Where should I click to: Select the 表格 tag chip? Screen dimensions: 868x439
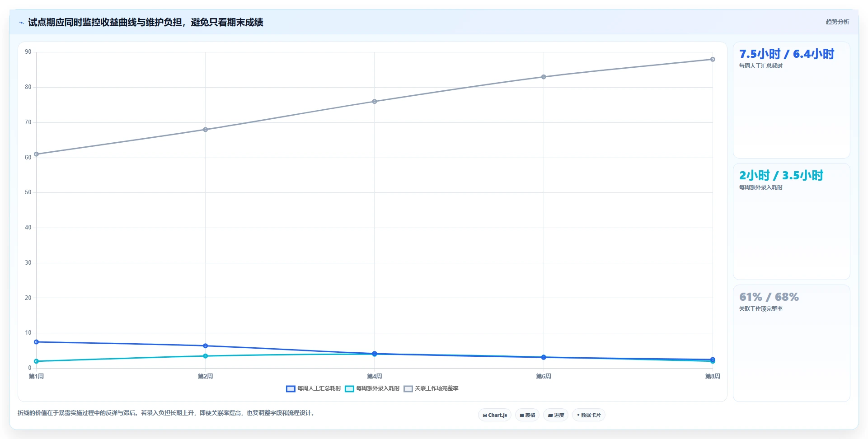[527, 415]
